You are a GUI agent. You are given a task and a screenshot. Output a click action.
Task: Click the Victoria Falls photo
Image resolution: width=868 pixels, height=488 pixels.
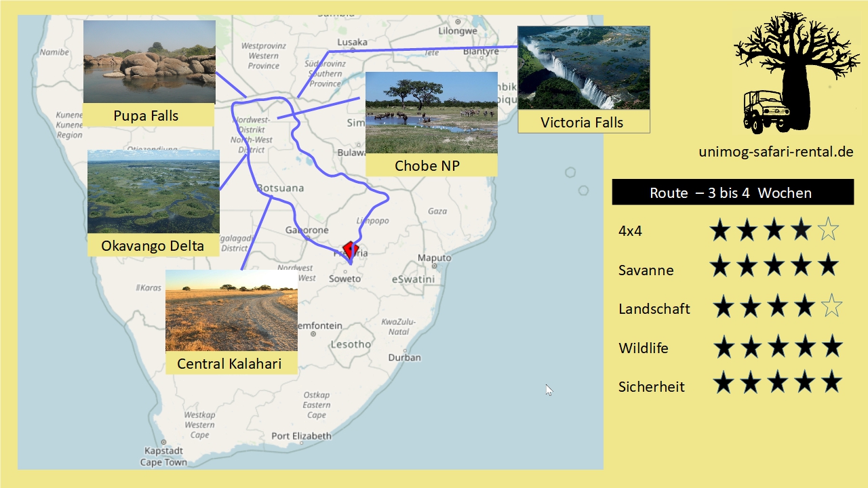tap(583, 68)
